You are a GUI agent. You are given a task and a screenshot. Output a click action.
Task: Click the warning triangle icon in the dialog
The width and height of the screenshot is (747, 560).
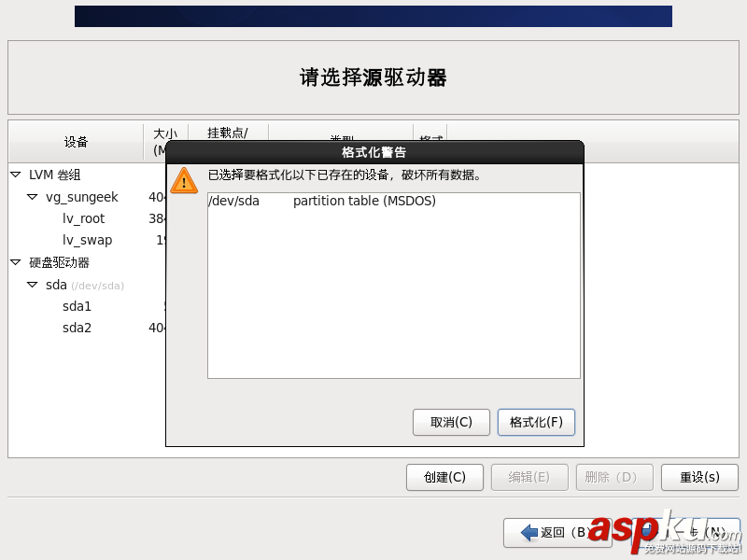tap(184, 181)
